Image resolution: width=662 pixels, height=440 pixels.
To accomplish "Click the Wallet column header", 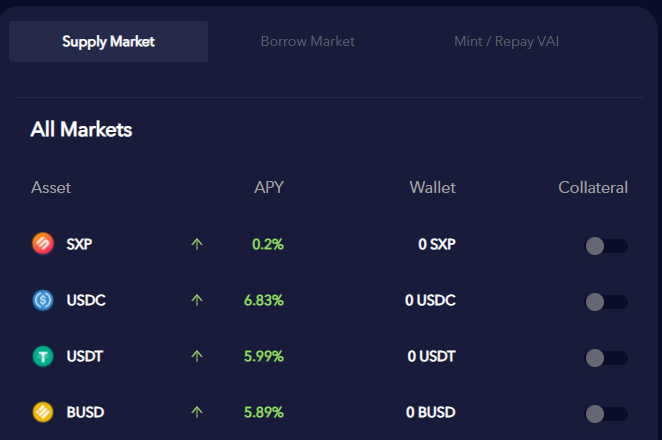I will pos(433,187).
